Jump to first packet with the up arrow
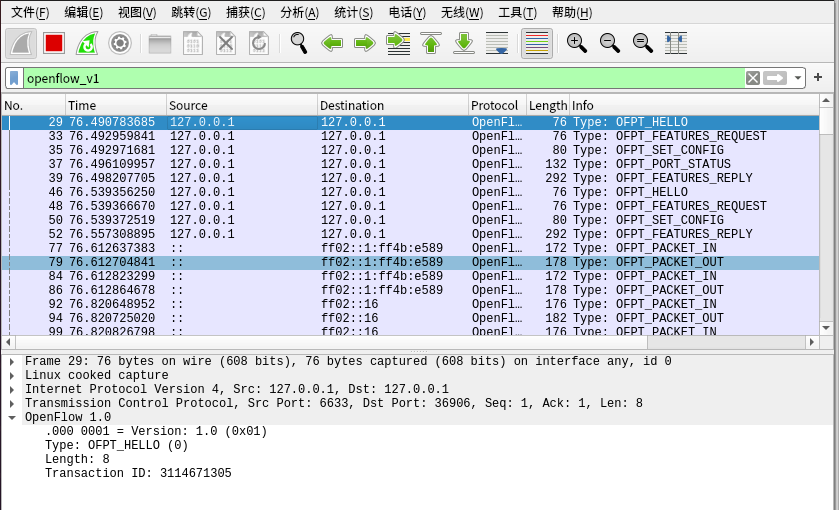Screen dimensions: 839x510 pos(431,43)
